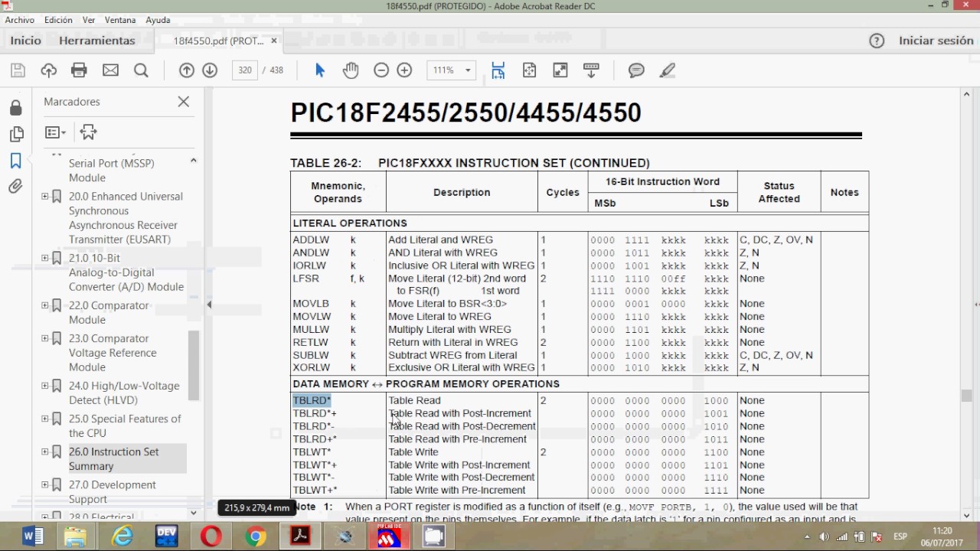Expand the 20.0 Enhanced Universal bookmark
Image resolution: width=980 pixels, height=551 pixels.
(45, 197)
